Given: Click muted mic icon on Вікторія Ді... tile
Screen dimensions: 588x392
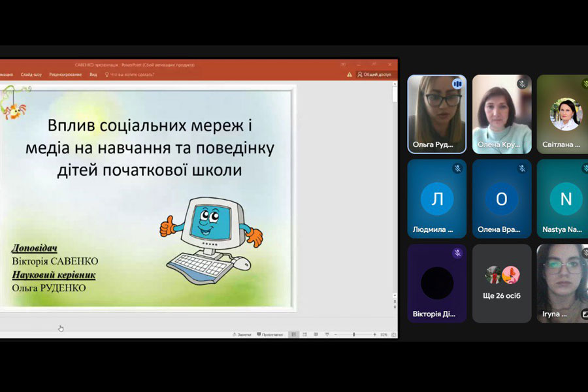Looking at the screenshot, I should point(457,253).
